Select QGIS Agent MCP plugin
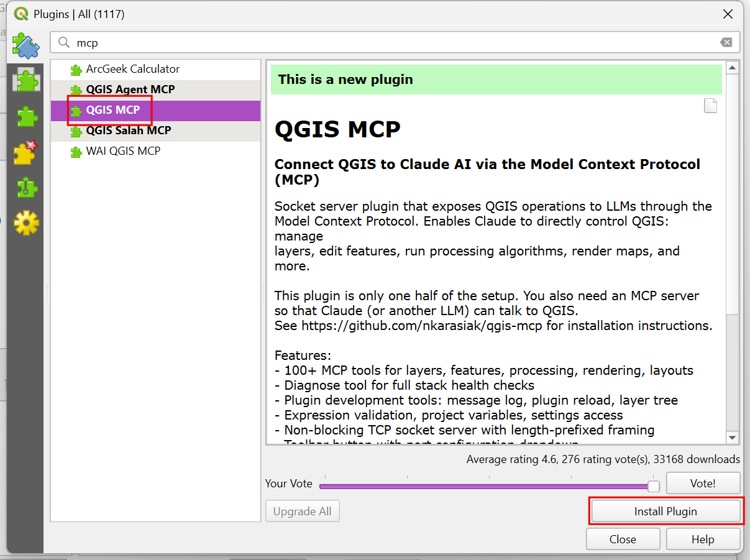Image resolution: width=750 pixels, height=560 pixels. click(x=155, y=90)
